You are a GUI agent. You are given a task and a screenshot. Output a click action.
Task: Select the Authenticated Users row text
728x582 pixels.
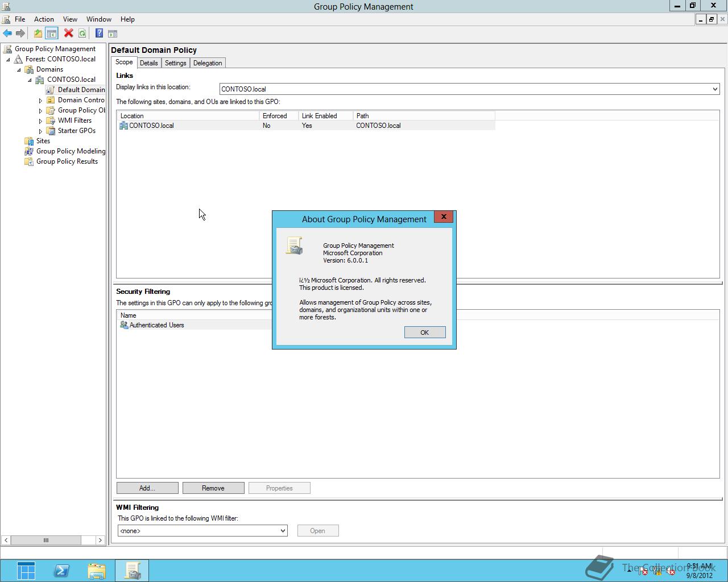point(157,325)
